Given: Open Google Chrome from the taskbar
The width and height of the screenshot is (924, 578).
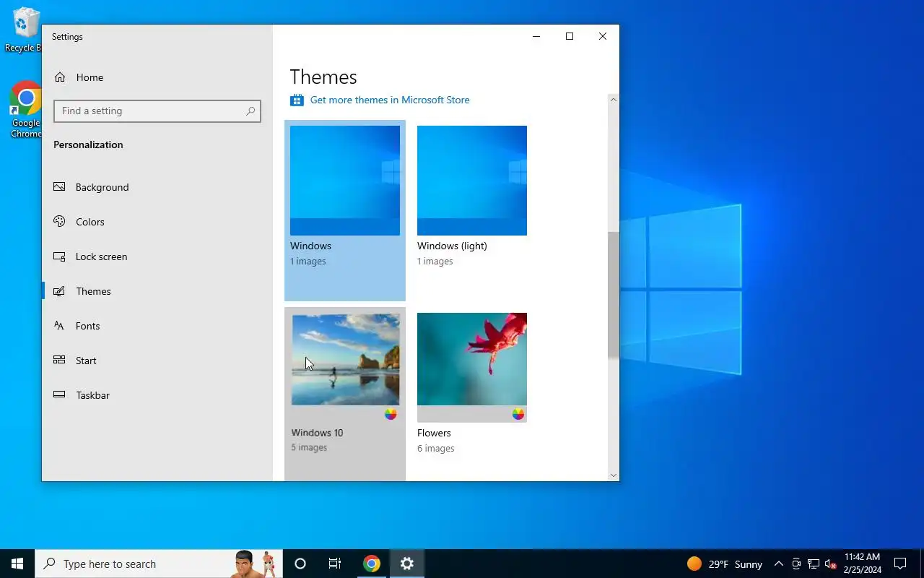Looking at the screenshot, I should click(372, 564).
